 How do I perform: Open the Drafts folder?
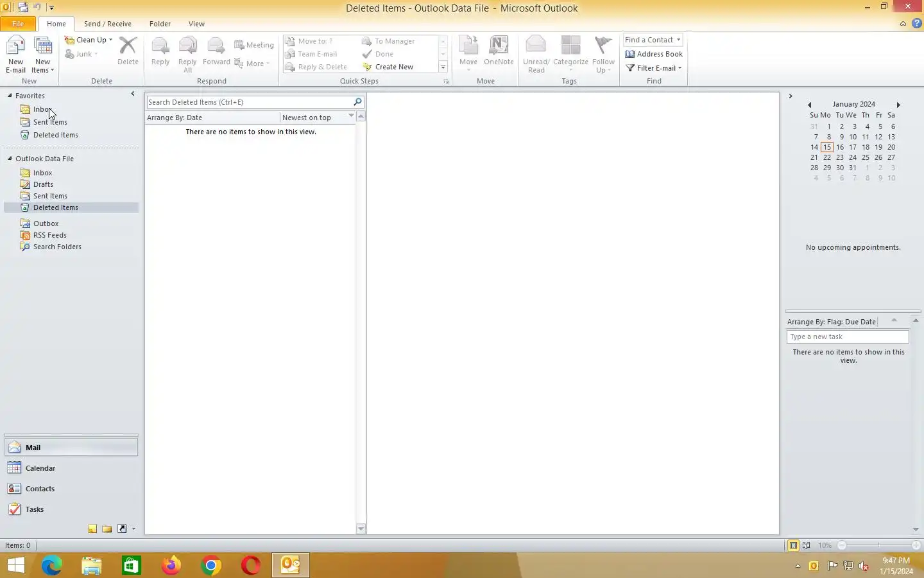43,184
